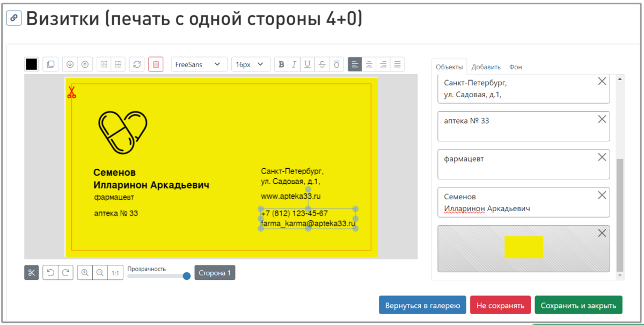Redo the last action
644x325 pixels.
(65, 273)
